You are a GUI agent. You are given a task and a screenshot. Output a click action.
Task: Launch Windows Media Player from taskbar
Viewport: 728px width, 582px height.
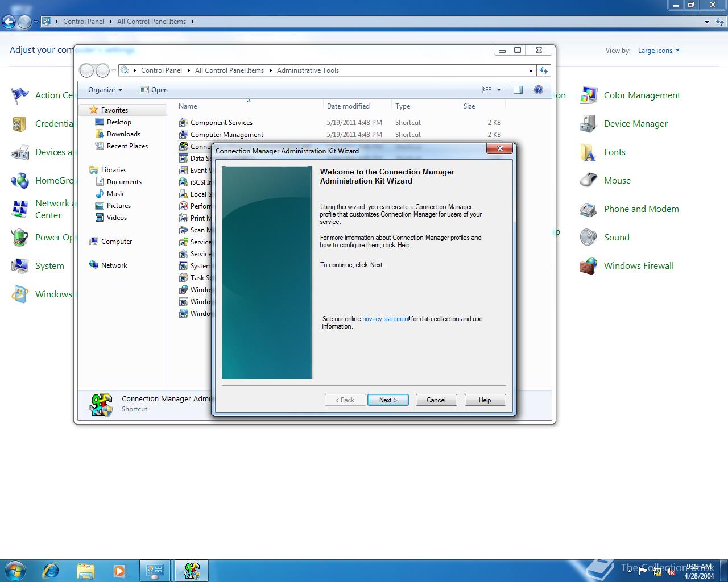click(x=120, y=571)
